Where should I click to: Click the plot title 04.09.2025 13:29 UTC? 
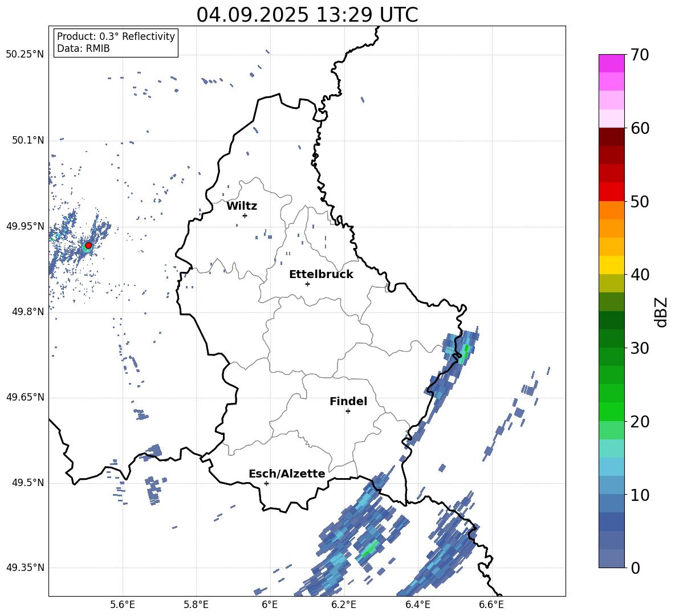(307, 15)
